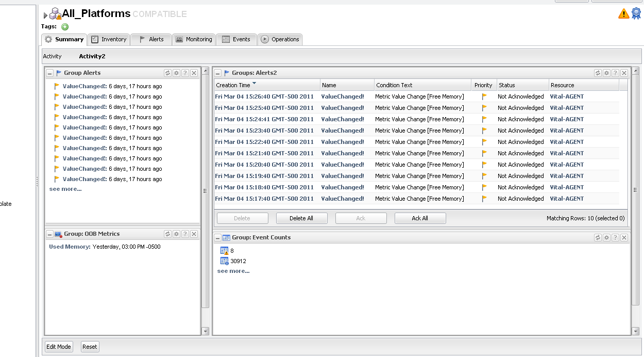Viewport: 644px width, 357px height.
Task: Click the Delete All button
Action: click(301, 218)
